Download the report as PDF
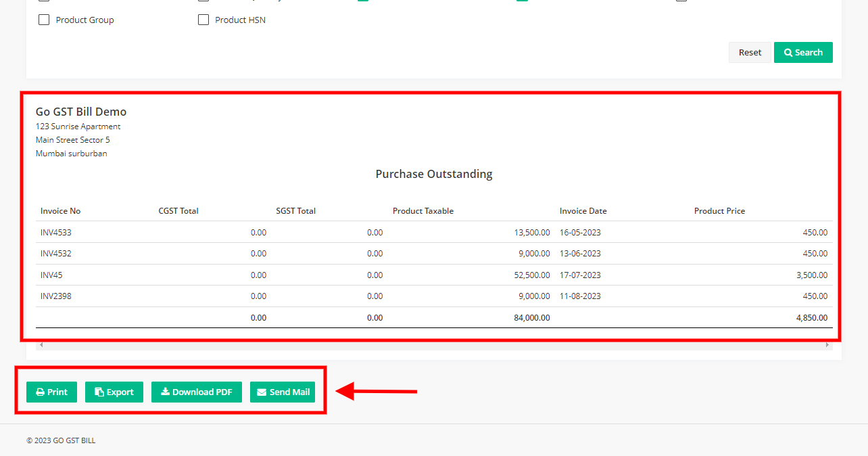 pos(197,392)
